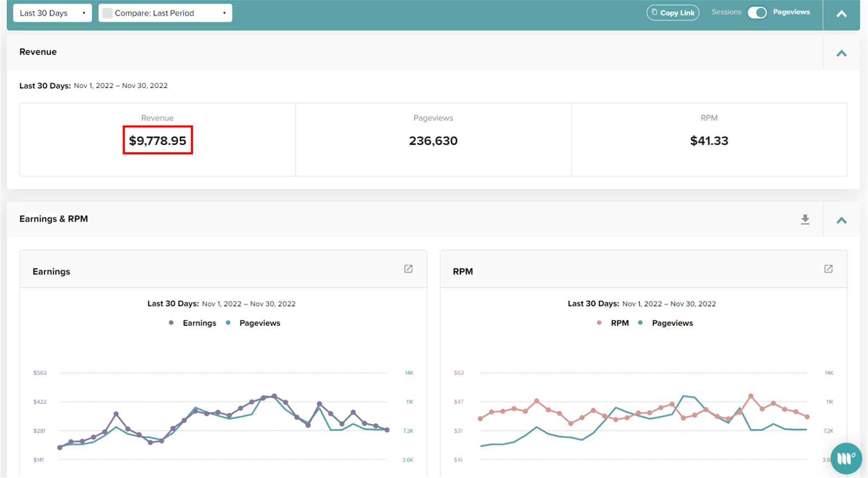Viewport: 868px width, 478px height.
Task: Open the chat widget bubble
Action: click(x=846, y=458)
